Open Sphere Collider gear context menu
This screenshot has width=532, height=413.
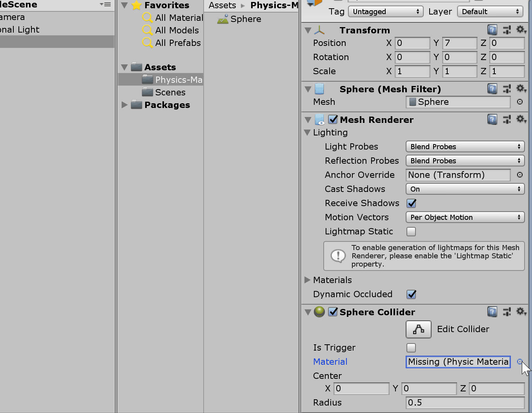[x=521, y=312]
